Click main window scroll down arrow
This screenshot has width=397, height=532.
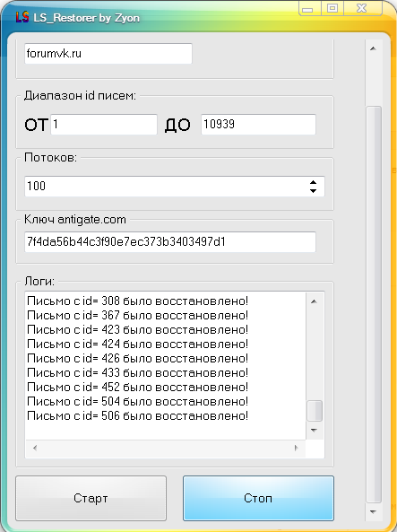pos(374,511)
